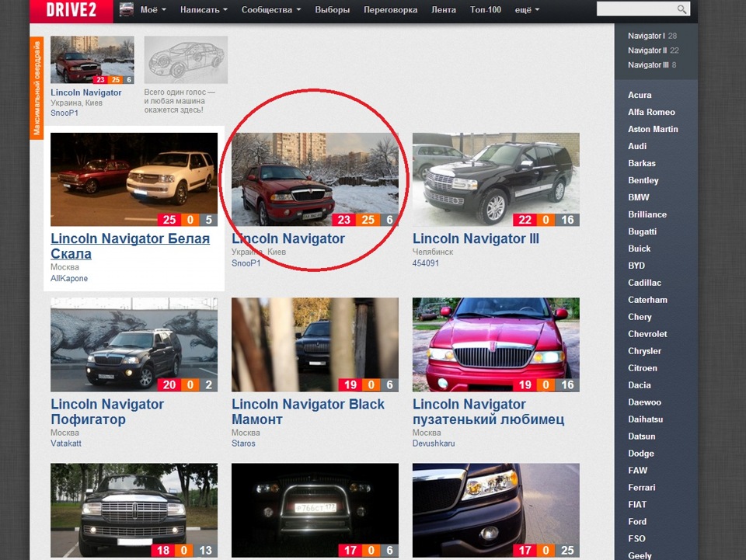
Task: Select Navigator II generation filter
Action: [647, 50]
